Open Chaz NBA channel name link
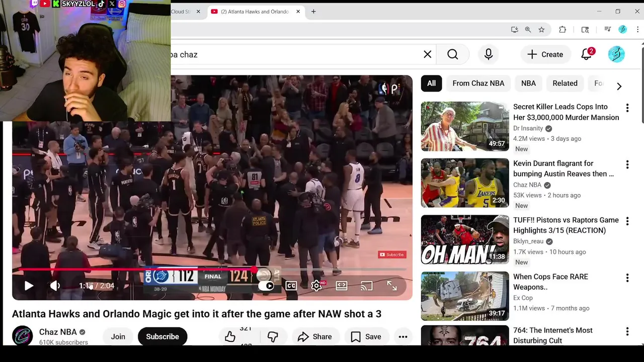 [58, 332]
